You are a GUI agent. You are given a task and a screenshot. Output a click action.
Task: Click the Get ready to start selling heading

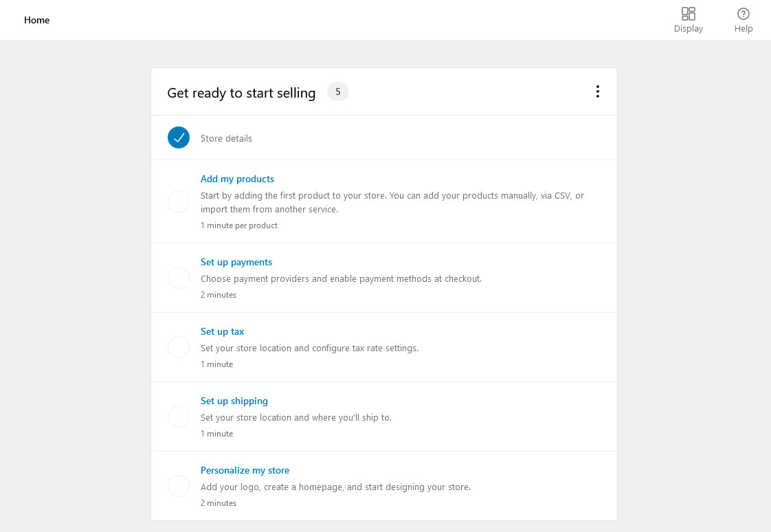[241, 92]
